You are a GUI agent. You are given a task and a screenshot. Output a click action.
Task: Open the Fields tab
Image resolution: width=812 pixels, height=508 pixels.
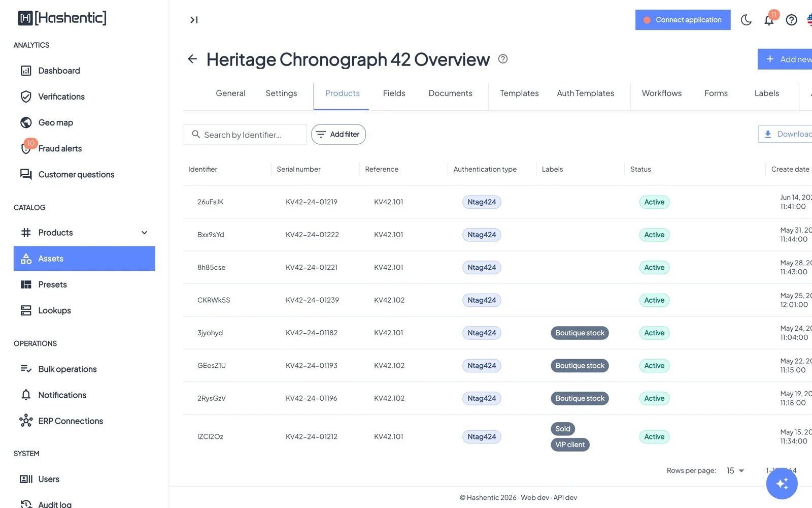coord(394,93)
